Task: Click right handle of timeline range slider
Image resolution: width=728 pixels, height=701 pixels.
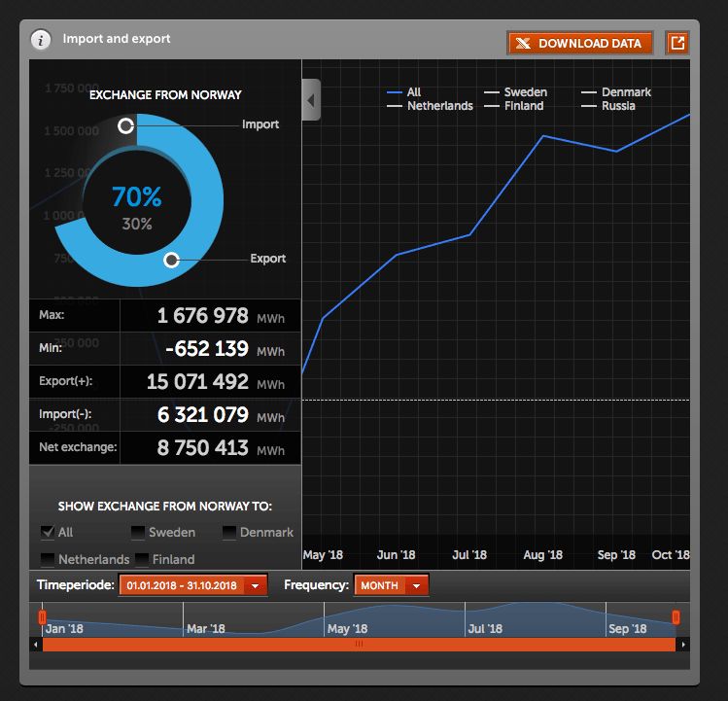Action: (x=676, y=617)
